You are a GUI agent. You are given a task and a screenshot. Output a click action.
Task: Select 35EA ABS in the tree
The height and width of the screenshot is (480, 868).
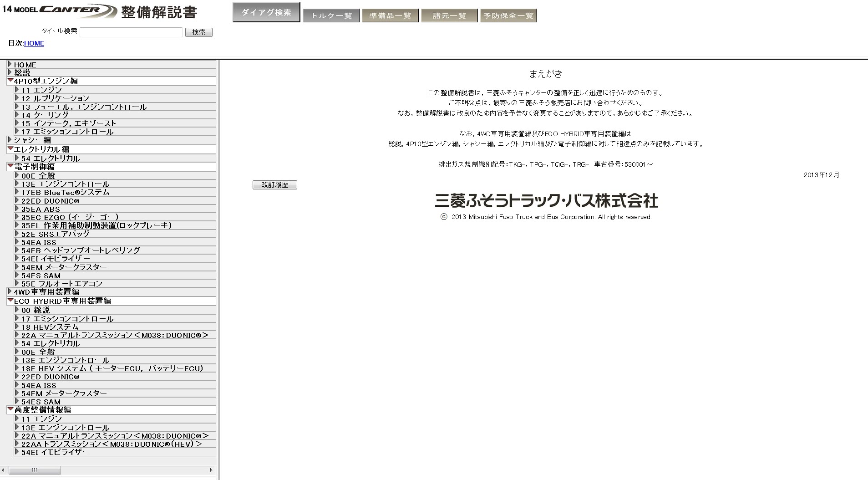[41, 209]
